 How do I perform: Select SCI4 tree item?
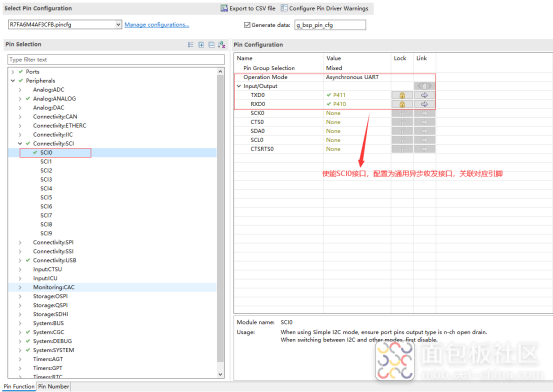[x=46, y=188]
